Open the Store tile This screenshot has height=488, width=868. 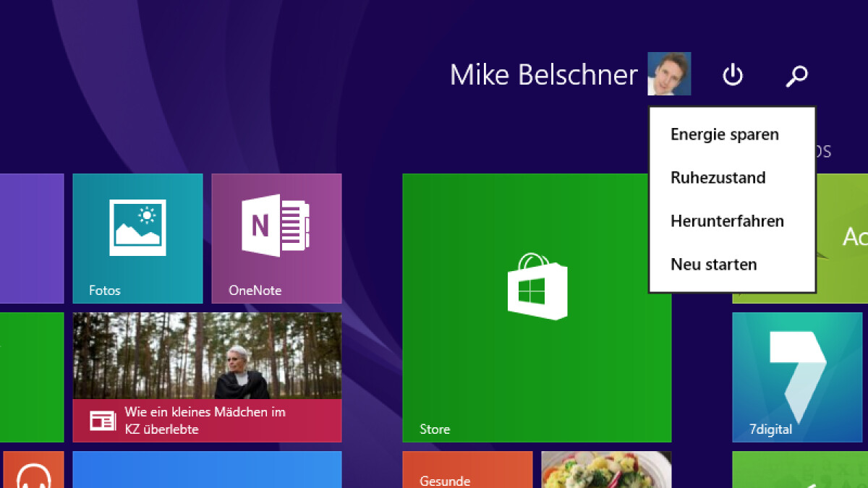tap(537, 307)
